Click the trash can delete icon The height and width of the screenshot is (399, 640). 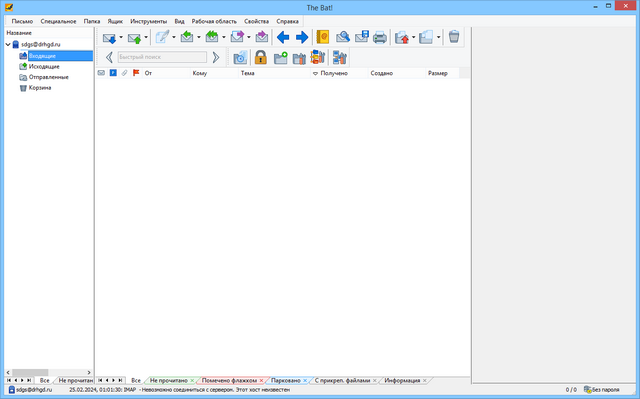[454, 37]
